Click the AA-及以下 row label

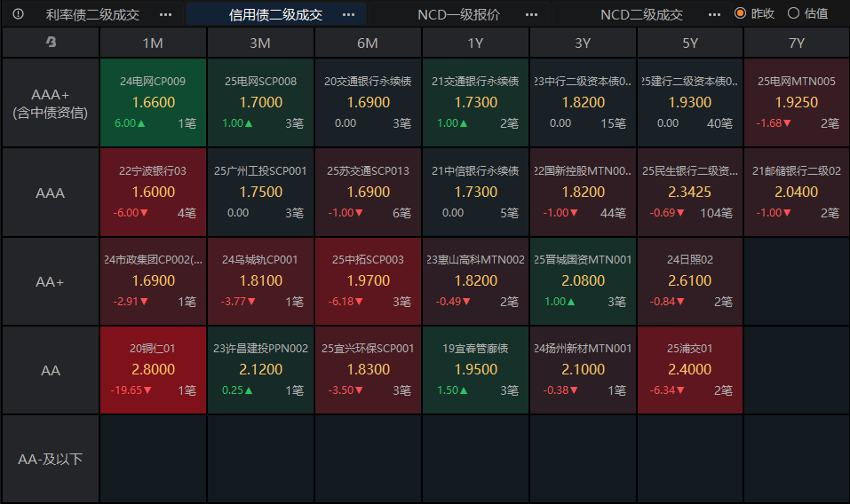(x=51, y=459)
